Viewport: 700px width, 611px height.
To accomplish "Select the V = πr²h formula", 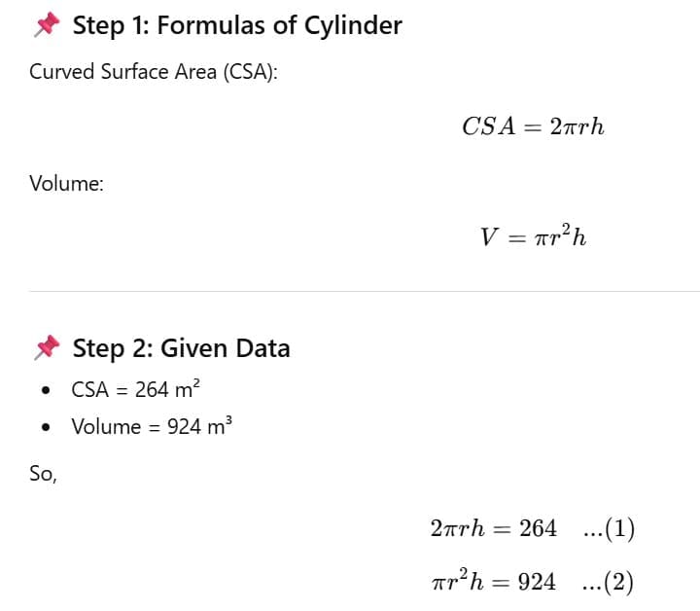I will pyautogui.click(x=533, y=236).
